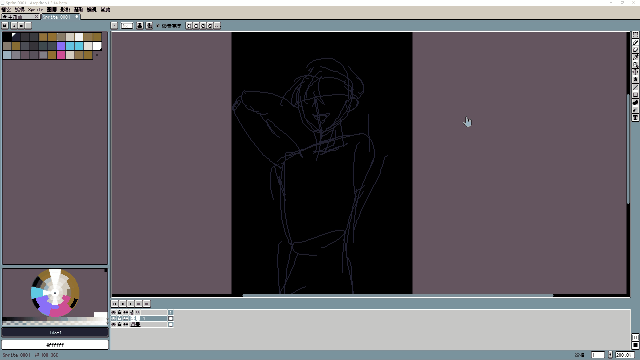Select the Line tool
This screenshot has width=640, height=360.
tap(635, 87)
